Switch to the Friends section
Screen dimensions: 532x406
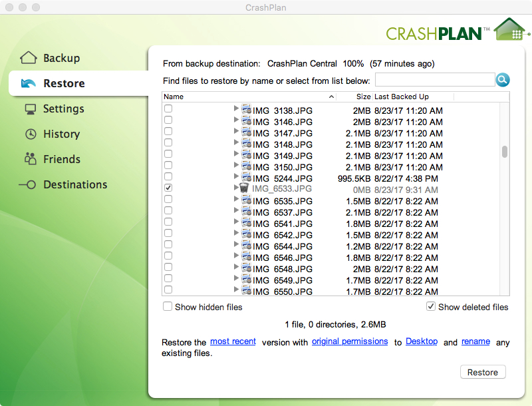(53, 159)
